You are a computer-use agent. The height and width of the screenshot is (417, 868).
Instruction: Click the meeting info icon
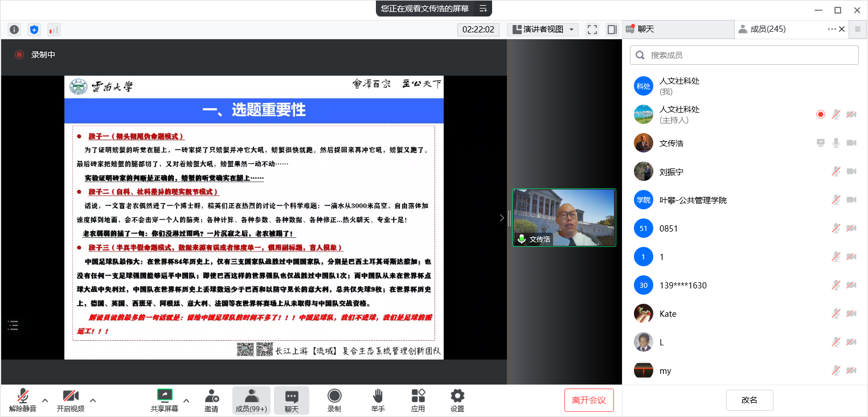tap(14, 30)
